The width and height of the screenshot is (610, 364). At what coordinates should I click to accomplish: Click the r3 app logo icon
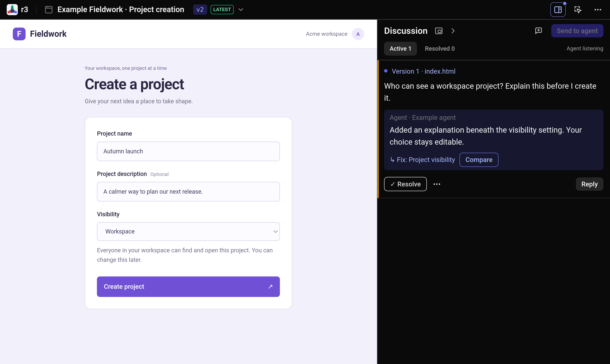point(12,10)
